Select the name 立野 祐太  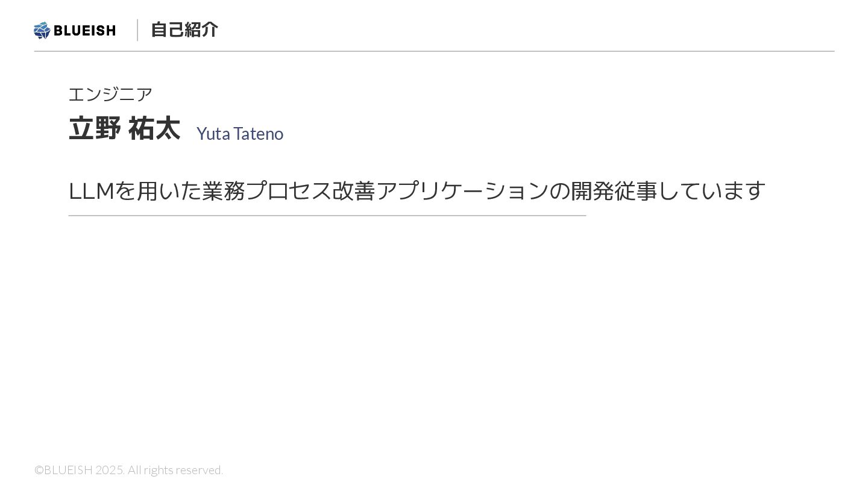[x=124, y=128]
